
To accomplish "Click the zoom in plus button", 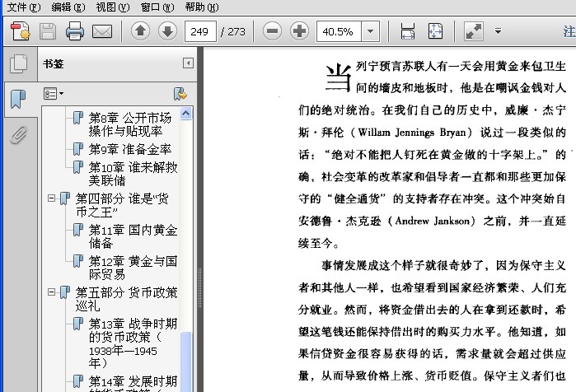I will (300, 32).
